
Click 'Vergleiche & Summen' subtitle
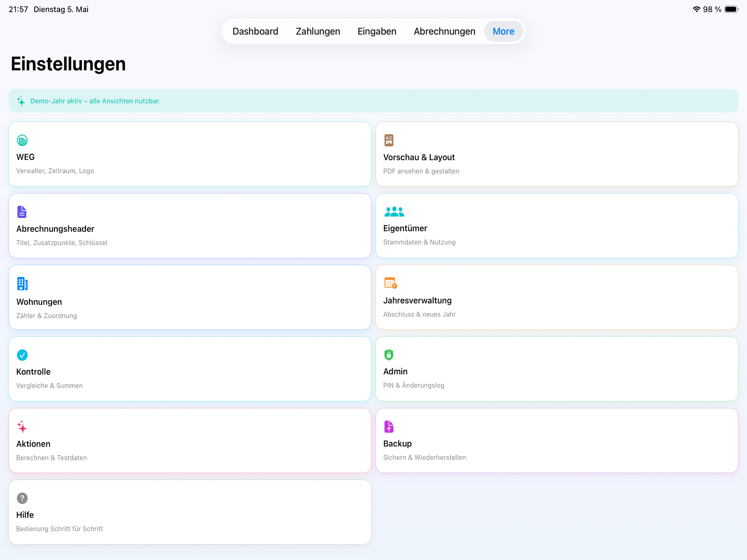49,386
